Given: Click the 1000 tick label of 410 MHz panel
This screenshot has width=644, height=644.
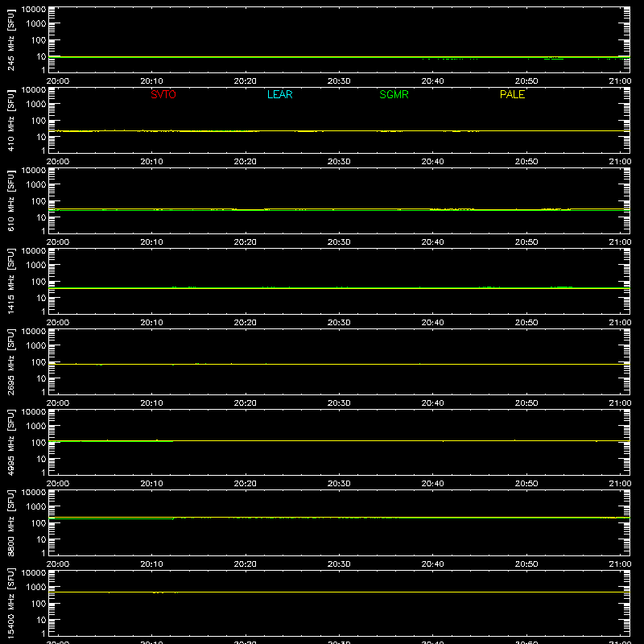Looking at the screenshot, I should pyautogui.click(x=35, y=105).
